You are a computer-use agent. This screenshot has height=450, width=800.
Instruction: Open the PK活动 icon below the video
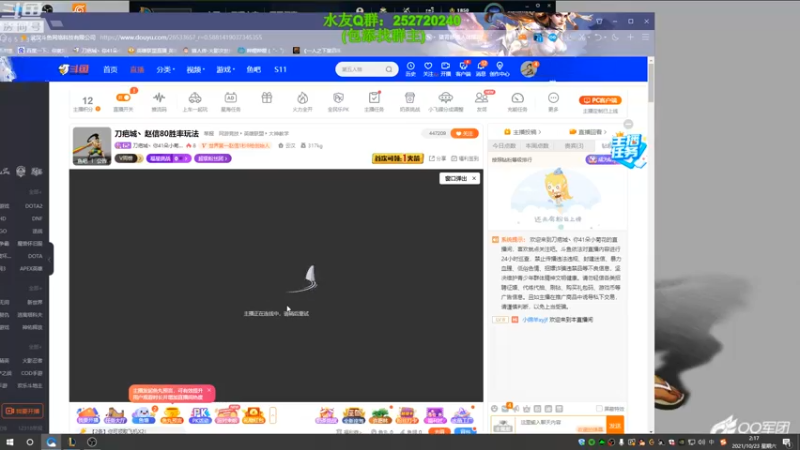coord(199,415)
